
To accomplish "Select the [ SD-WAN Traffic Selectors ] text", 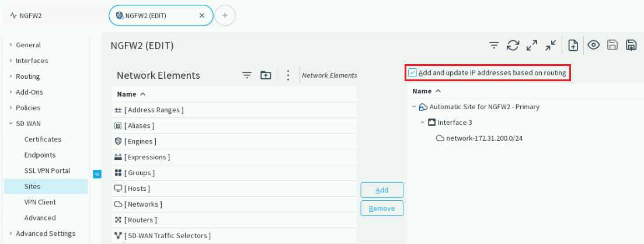I will point(168,236).
